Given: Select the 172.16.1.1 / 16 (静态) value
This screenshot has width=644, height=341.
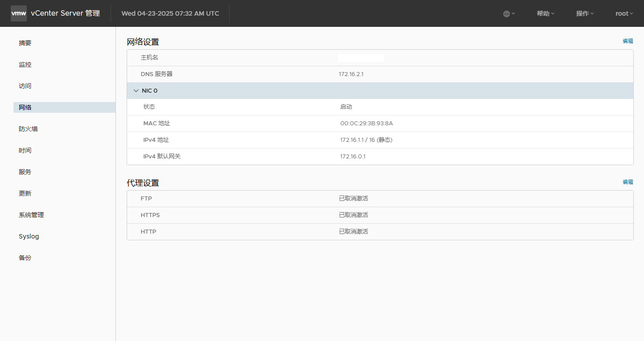Looking at the screenshot, I should [366, 140].
